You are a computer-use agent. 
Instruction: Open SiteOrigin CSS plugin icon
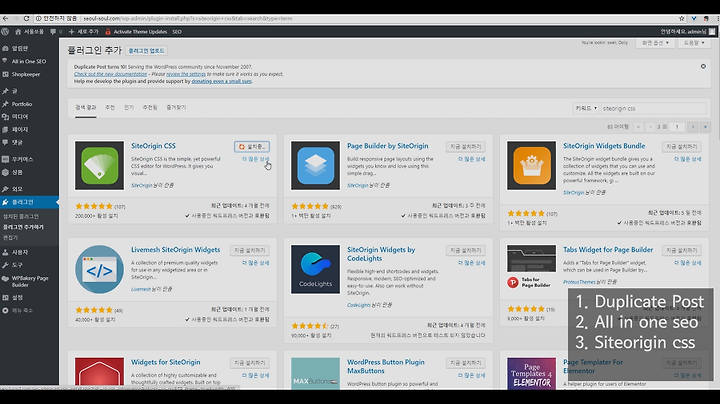click(100, 165)
